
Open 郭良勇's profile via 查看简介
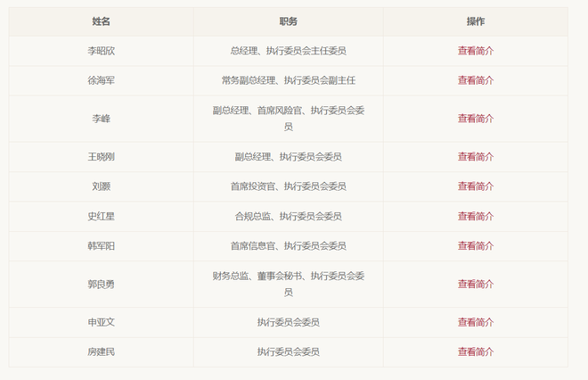pos(475,284)
